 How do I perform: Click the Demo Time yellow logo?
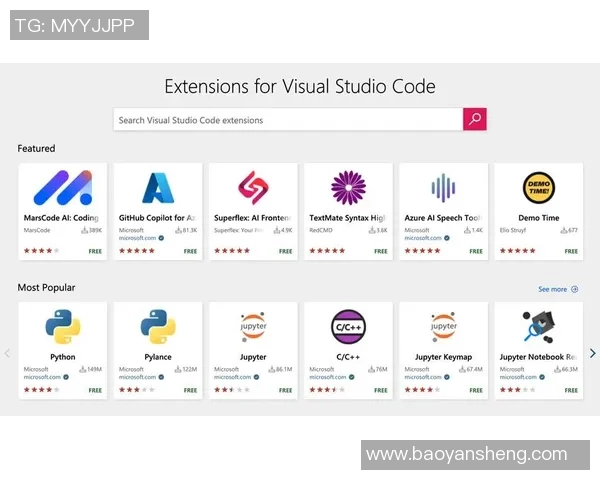point(538,187)
